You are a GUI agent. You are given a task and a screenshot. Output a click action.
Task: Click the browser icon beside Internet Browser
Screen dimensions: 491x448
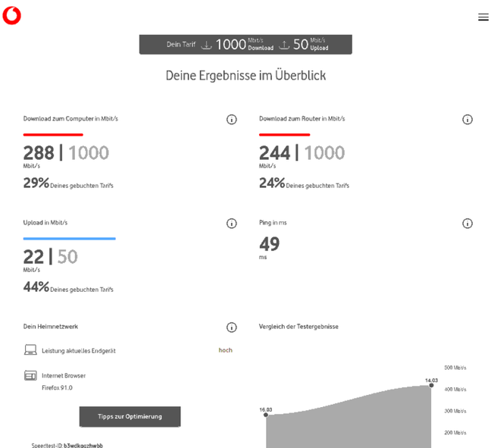click(30, 375)
